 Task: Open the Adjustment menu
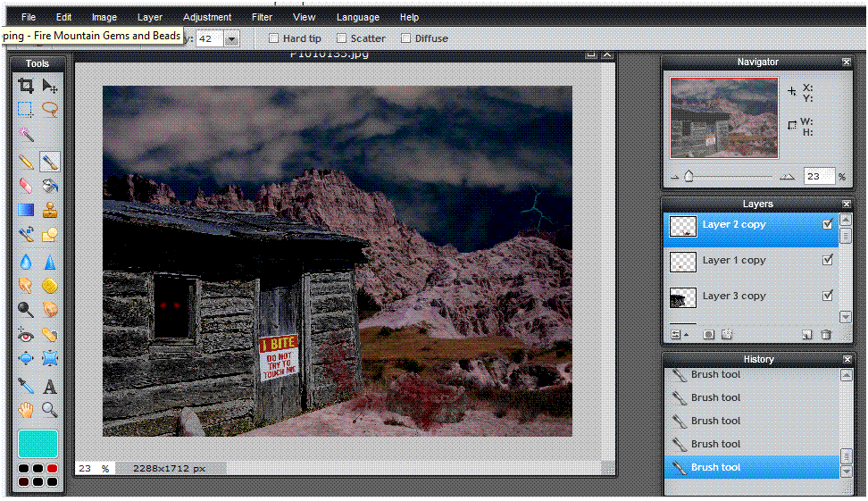[206, 17]
